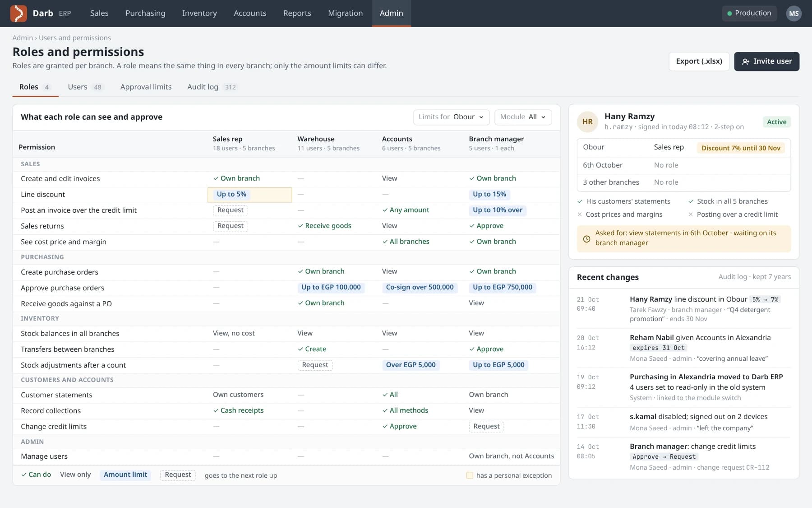Click Co-sign over 500,000 in Accounts column
The height and width of the screenshot is (508, 812).
point(420,287)
